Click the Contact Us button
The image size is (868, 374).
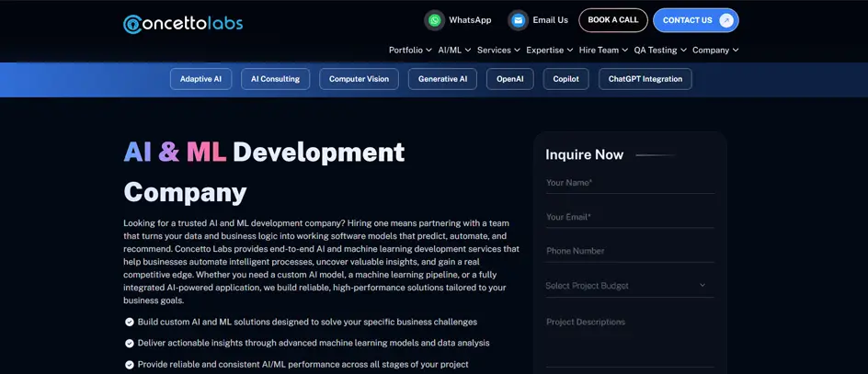click(696, 20)
